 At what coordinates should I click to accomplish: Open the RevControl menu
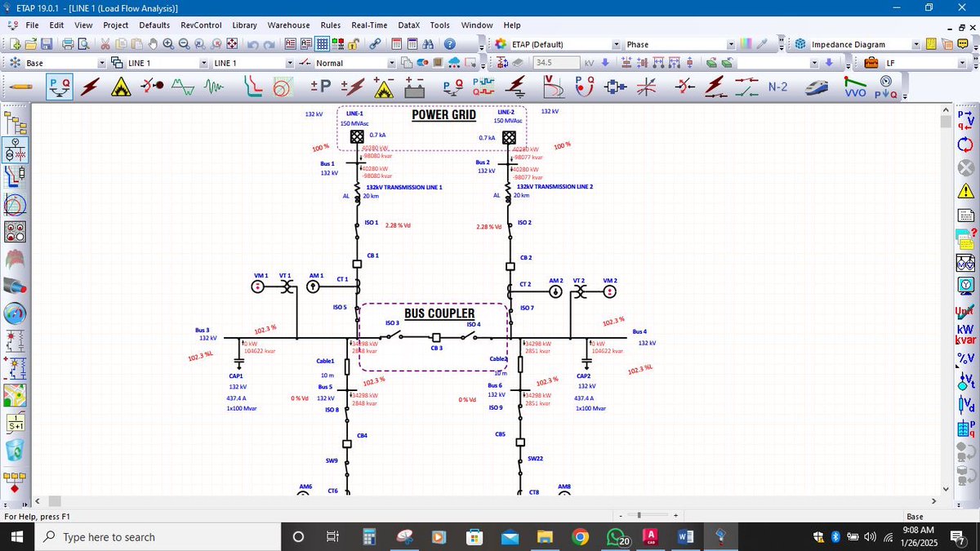click(x=201, y=25)
